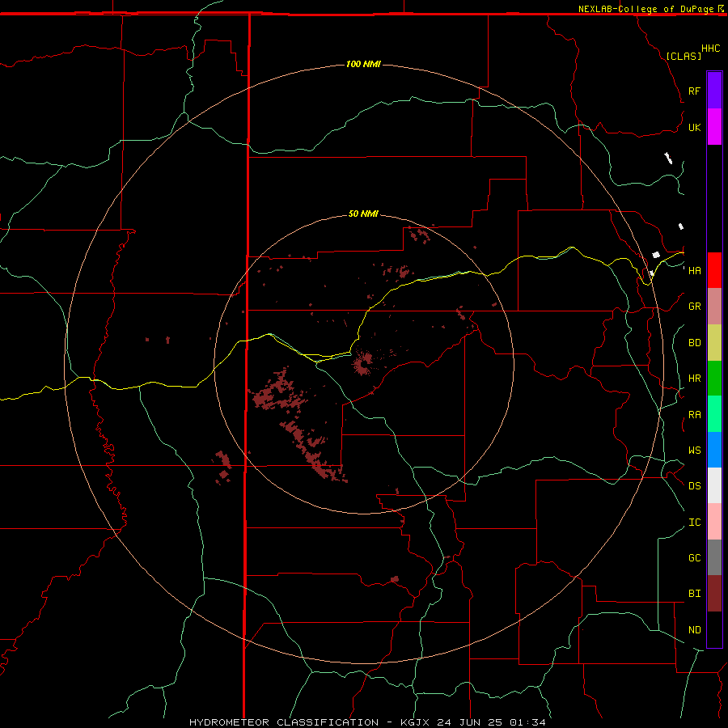This screenshot has height=728, width=728.
Task: Click the NEXLAB-College of DuPage credit text
Action: (645, 9)
